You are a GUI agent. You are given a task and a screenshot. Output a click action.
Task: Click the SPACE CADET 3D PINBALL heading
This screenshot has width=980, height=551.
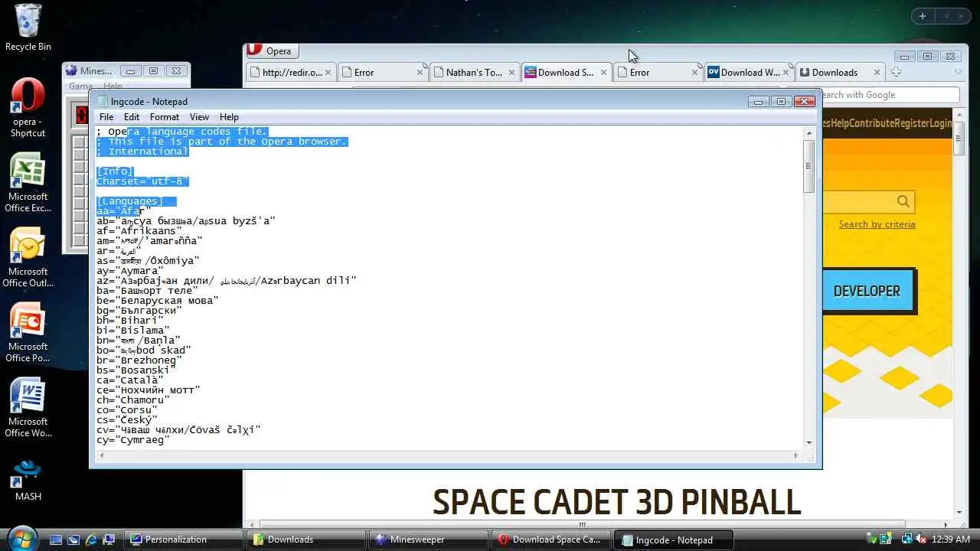click(616, 503)
